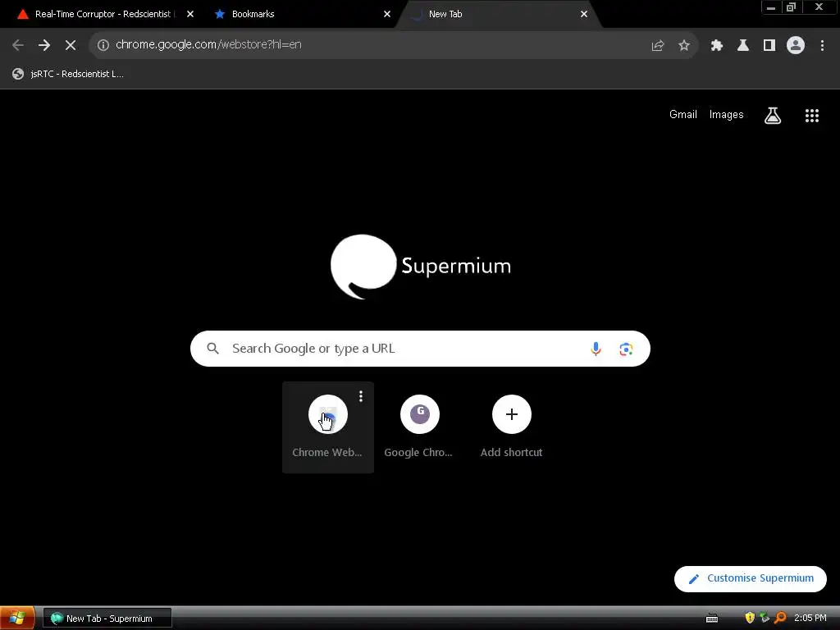Click the 2:05 PM clock
The image size is (840, 630).
tap(810, 619)
